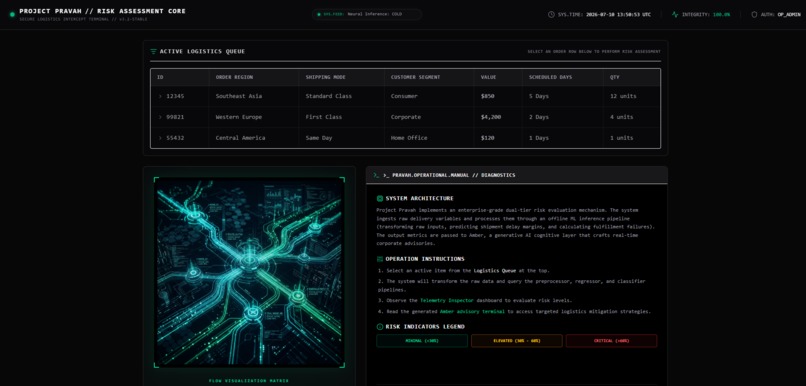Click the Project Pravah // Risk Assessment Core title
Viewport: 806px width, 386px height.
(102, 11)
